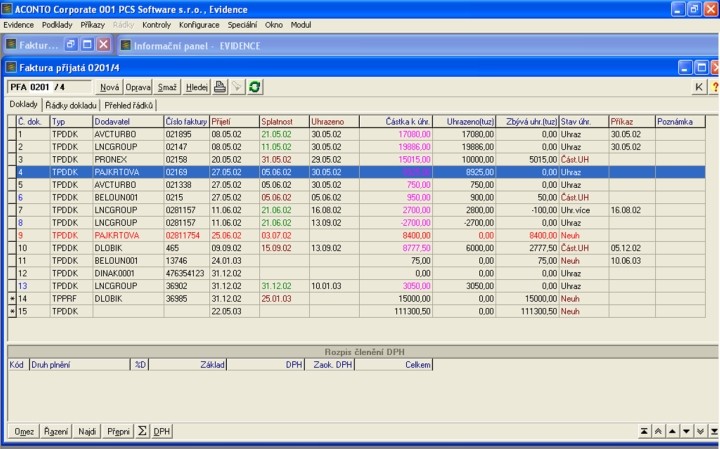Switch to the Řádky dokladu tab
Image resolution: width=720 pixels, height=449 pixels.
(x=71, y=105)
